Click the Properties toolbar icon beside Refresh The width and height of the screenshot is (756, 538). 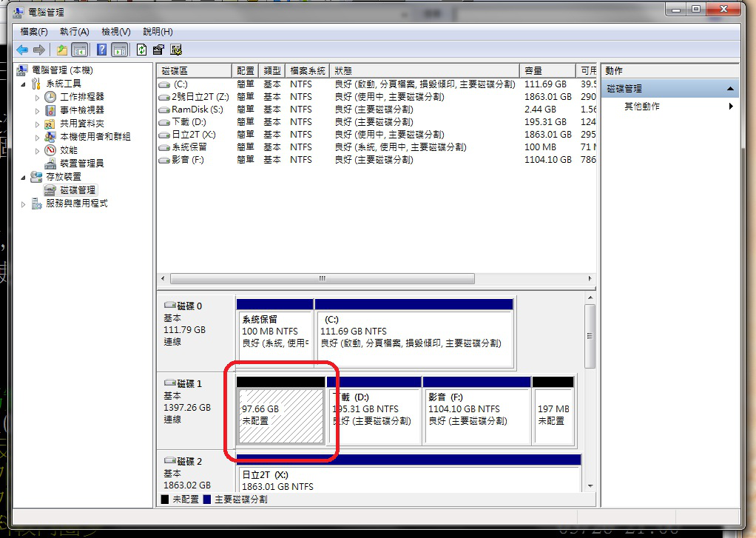coord(158,50)
